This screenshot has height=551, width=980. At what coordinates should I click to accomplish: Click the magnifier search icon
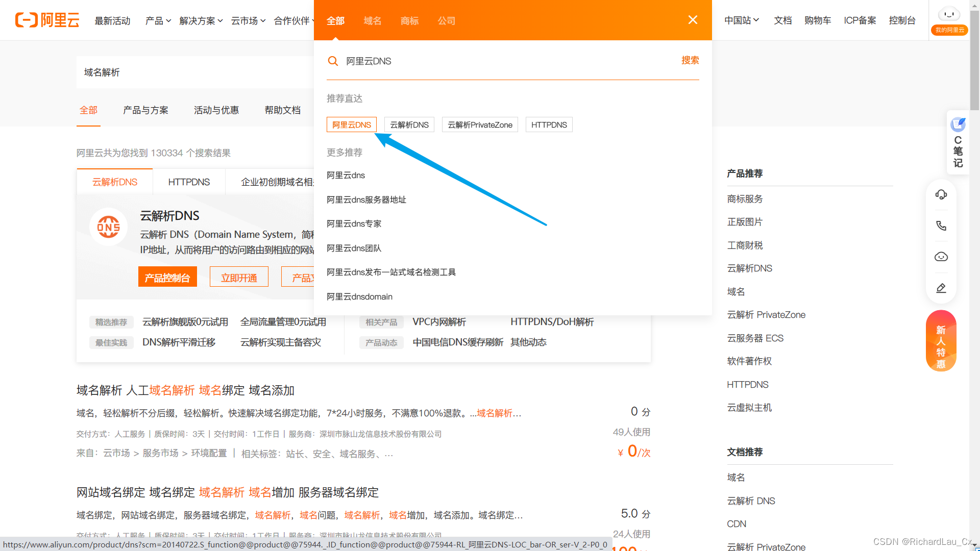pyautogui.click(x=333, y=61)
